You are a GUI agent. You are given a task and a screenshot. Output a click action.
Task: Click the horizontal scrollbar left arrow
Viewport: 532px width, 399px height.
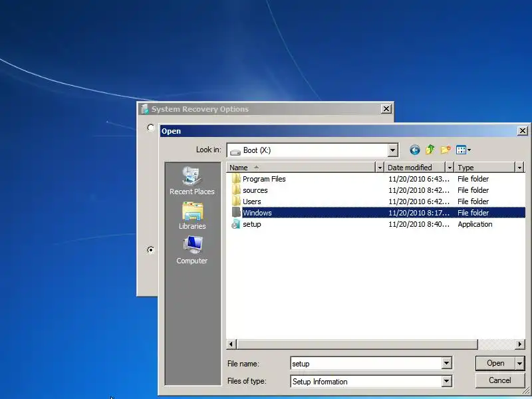231,344
